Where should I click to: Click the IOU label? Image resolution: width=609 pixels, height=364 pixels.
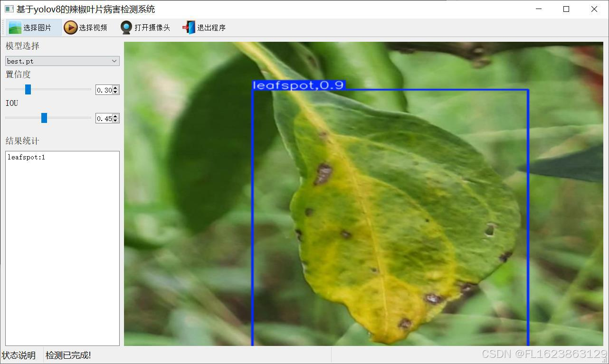12,103
